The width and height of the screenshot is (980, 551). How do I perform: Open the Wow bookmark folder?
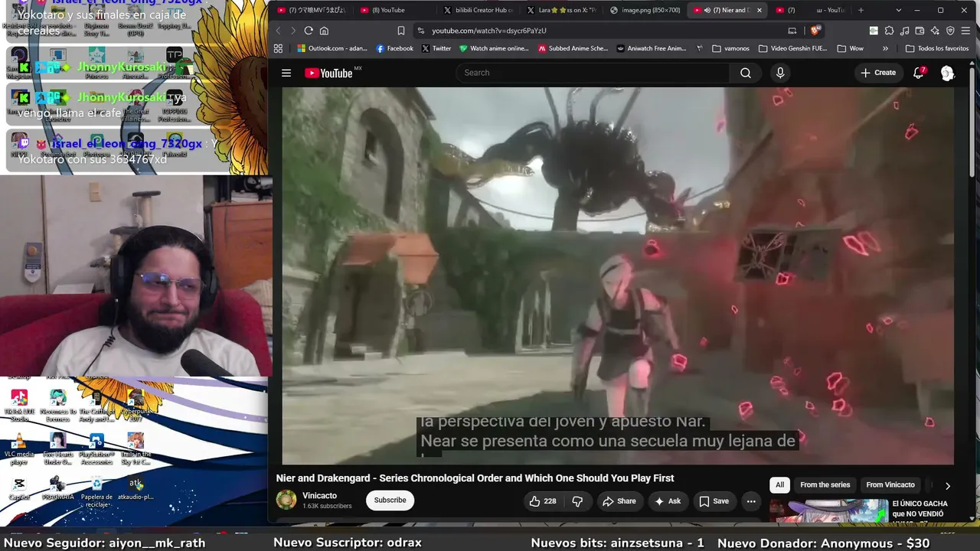tap(851, 48)
